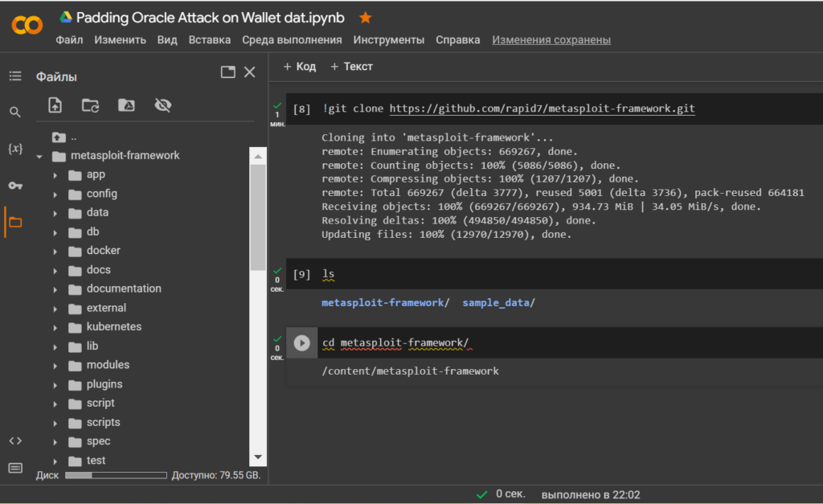Click the git clone code cell
823x504 pixels.
tap(555, 109)
